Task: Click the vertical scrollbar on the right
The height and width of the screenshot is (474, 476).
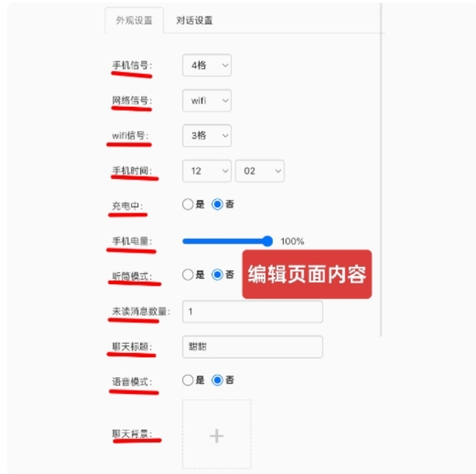Action: pyautogui.click(x=380, y=170)
